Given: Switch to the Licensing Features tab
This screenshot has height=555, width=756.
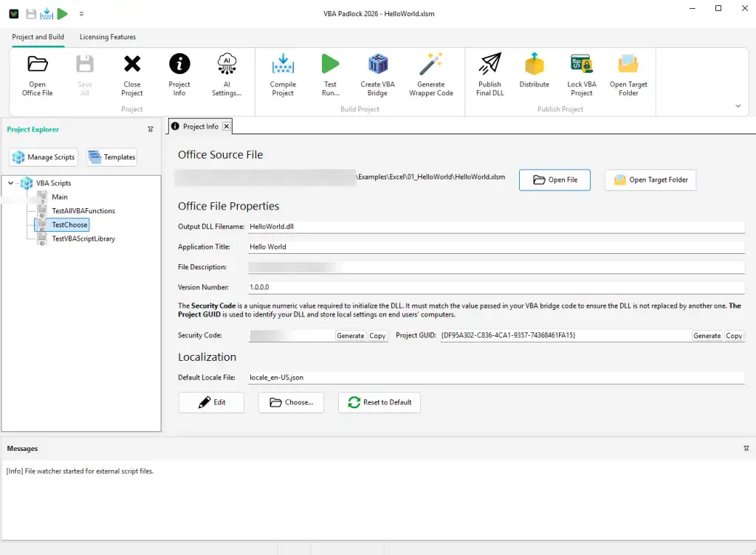Looking at the screenshot, I should 109,37.
